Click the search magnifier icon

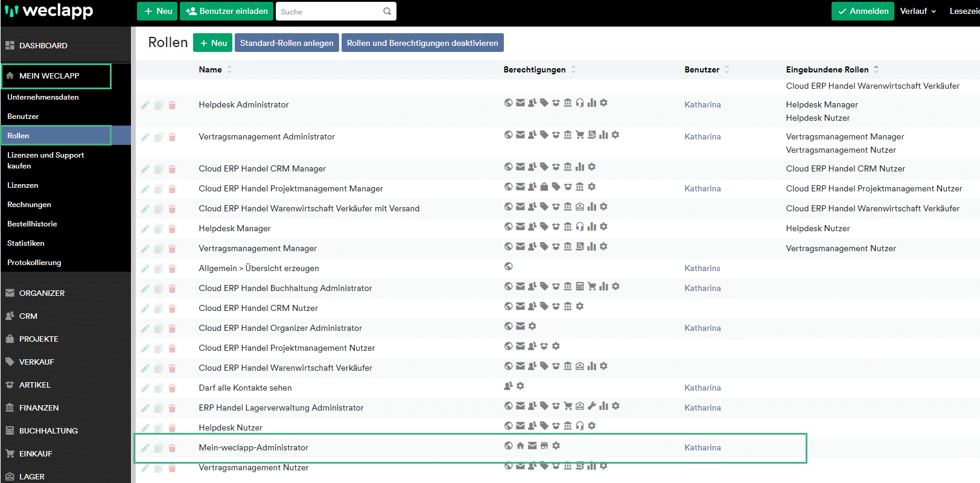pyautogui.click(x=387, y=11)
